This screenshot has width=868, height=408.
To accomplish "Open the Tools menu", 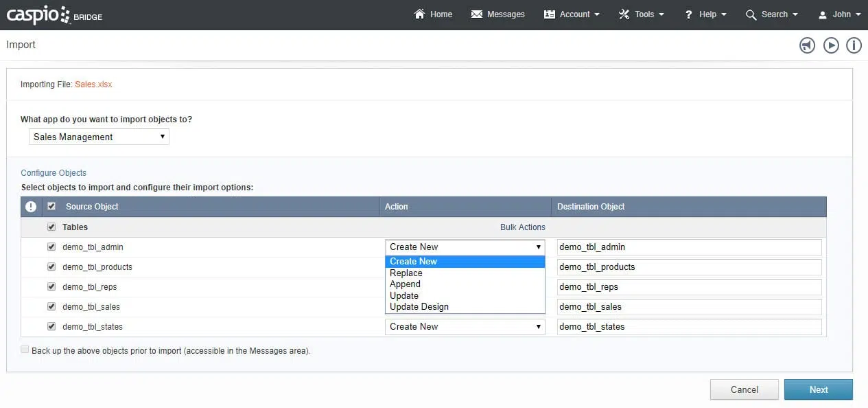I will tap(641, 14).
